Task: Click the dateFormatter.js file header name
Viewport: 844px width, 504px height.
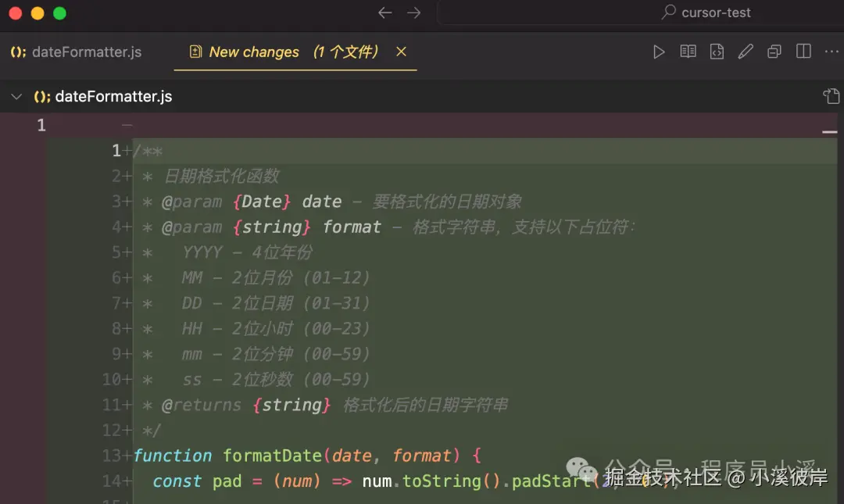Action: [113, 97]
